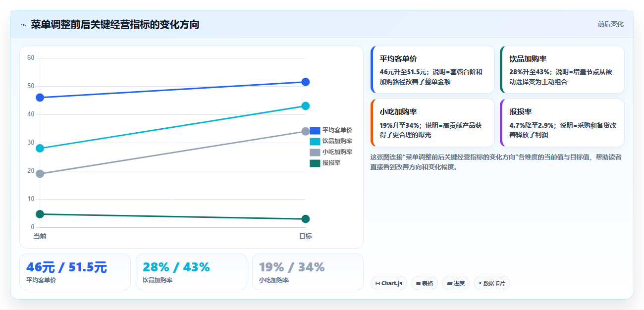644x310 pixels.
Task: Click 平均客单价 caption under 46元 stat
Action: (x=41, y=280)
